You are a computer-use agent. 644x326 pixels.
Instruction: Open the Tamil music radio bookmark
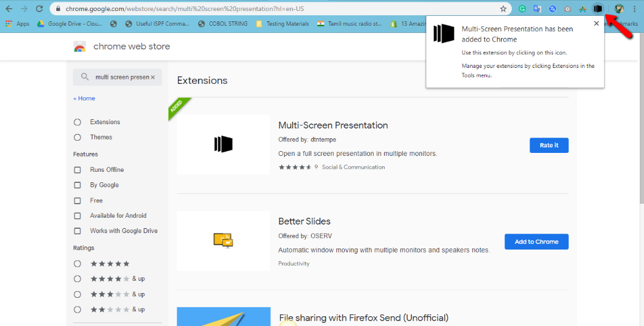pyautogui.click(x=349, y=24)
